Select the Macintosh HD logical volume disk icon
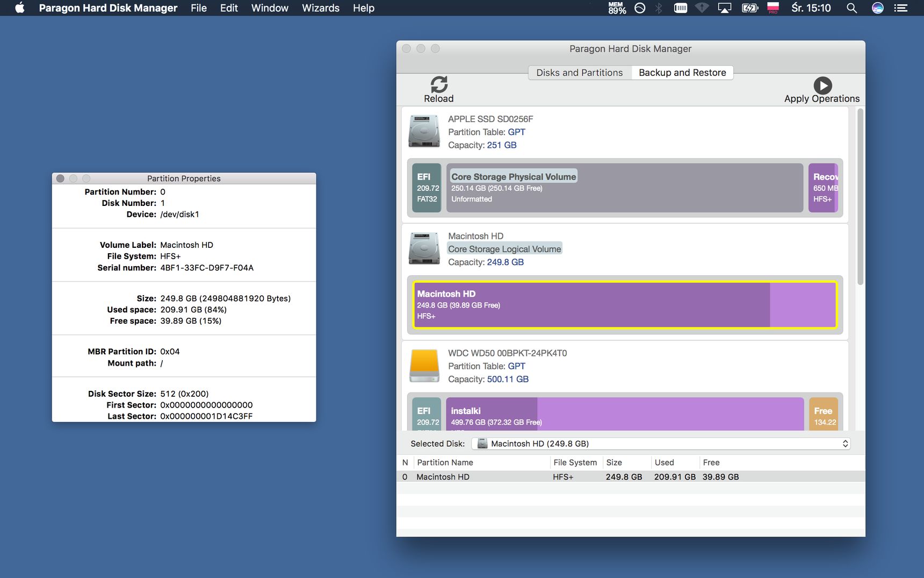 click(424, 248)
